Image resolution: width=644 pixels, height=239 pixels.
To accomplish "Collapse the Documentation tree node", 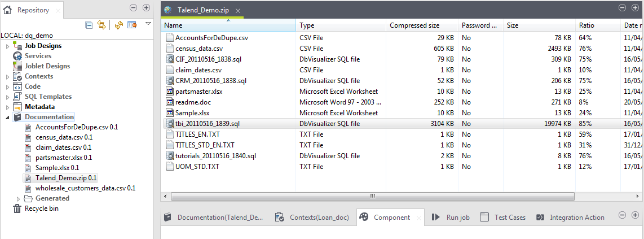I will [x=8, y=117].
